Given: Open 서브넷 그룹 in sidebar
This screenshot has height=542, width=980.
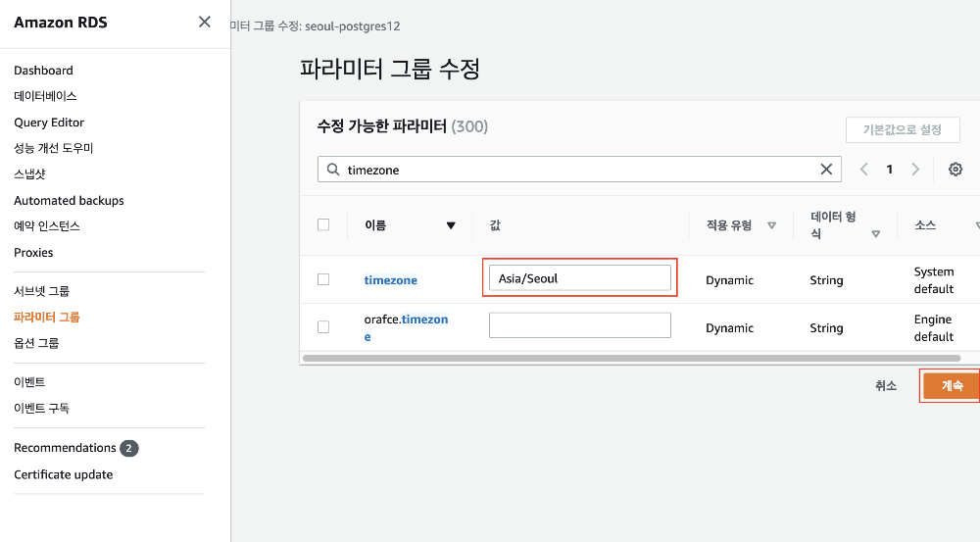Looking at the screenshot, I should click(41, 291).
